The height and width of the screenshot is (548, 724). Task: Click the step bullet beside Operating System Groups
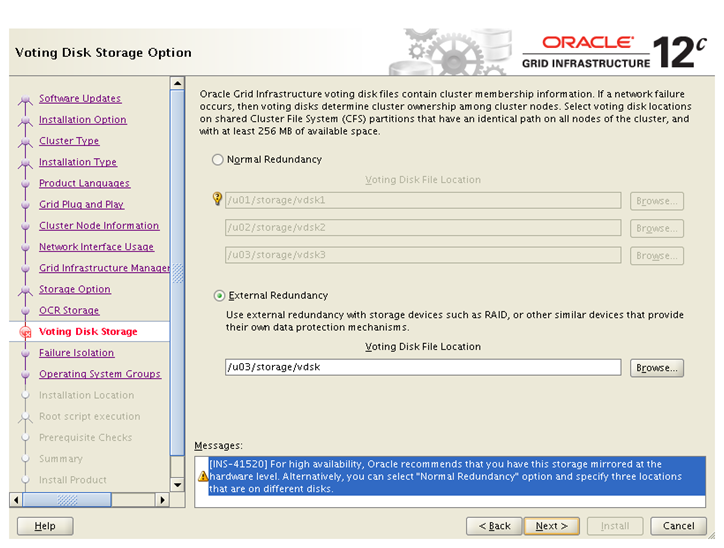click(x=25, y=375)
